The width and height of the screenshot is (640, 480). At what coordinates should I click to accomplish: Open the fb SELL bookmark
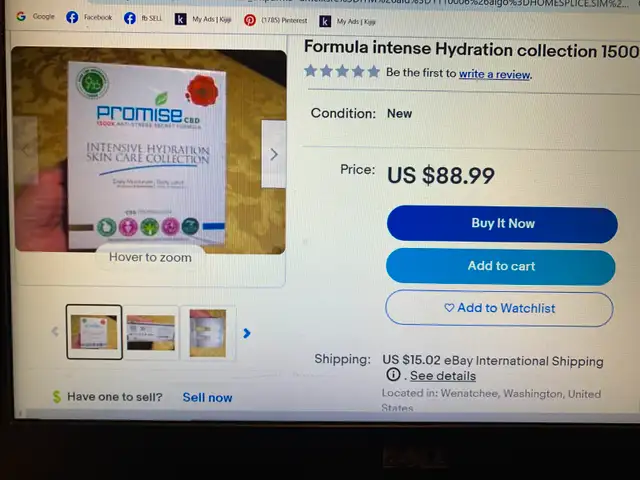pos(143,18)
